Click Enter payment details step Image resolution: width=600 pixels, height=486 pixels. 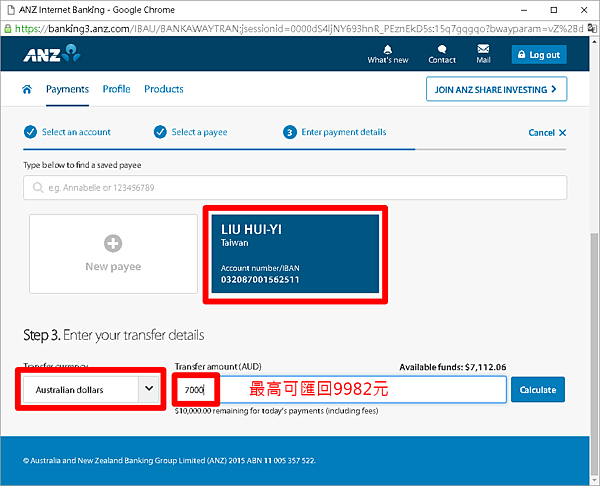335,132
